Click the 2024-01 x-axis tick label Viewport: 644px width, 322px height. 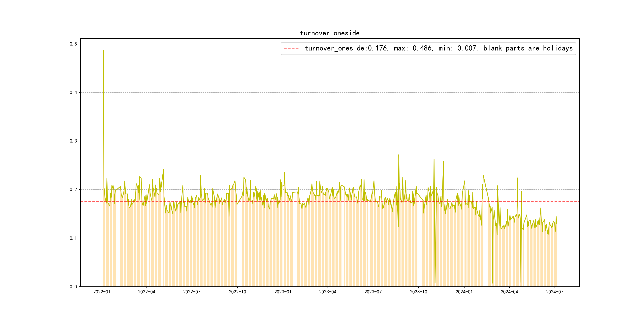(x=464, y=292)
